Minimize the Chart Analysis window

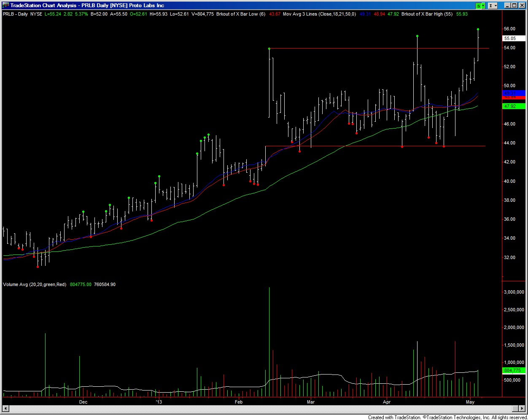coord(508,5)
